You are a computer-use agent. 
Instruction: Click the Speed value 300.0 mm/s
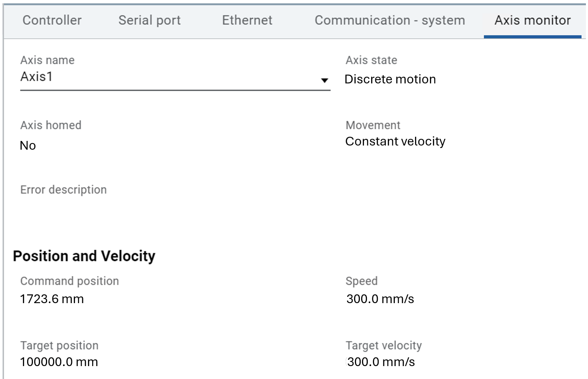pyautogui.click(x=380, y=299)
